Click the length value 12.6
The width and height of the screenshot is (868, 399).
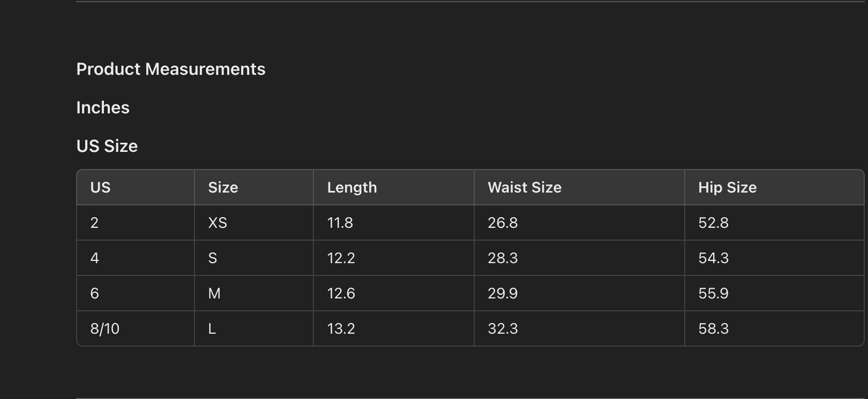341,293
